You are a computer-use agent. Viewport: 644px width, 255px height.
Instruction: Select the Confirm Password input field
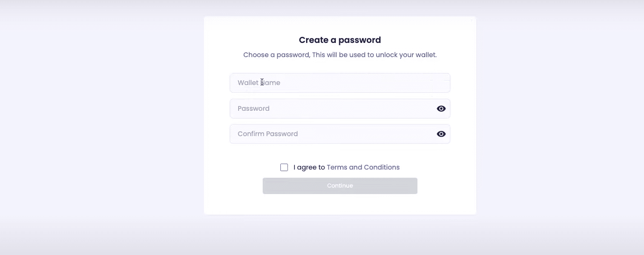tap(331, 134)
